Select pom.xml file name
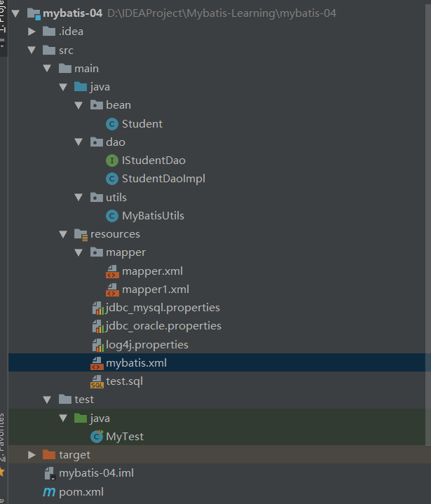 tap(81, 492)
